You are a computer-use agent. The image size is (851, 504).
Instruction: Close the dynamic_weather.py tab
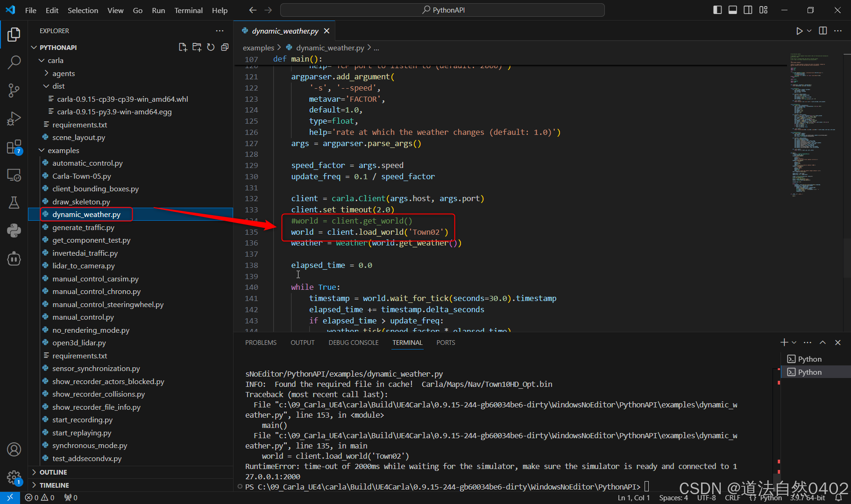click(326, 31)
